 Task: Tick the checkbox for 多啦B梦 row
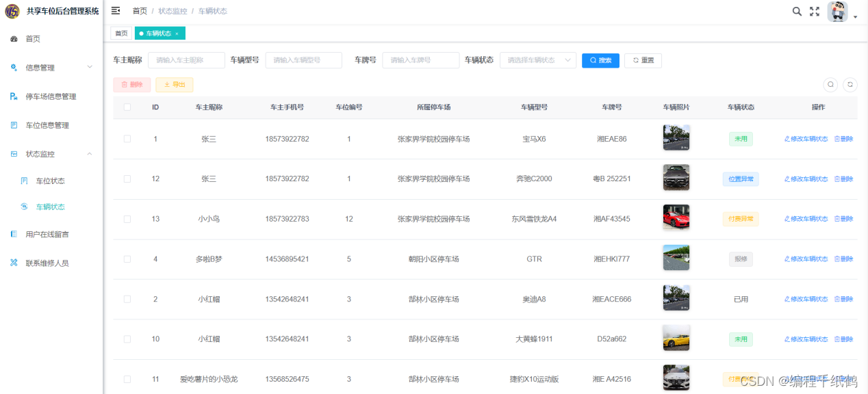[127, 259]
